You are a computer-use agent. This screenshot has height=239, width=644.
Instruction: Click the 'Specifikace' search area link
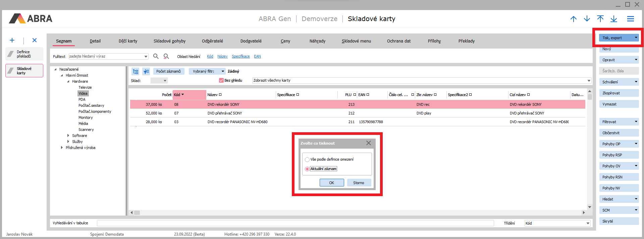[x=240, y=56]
